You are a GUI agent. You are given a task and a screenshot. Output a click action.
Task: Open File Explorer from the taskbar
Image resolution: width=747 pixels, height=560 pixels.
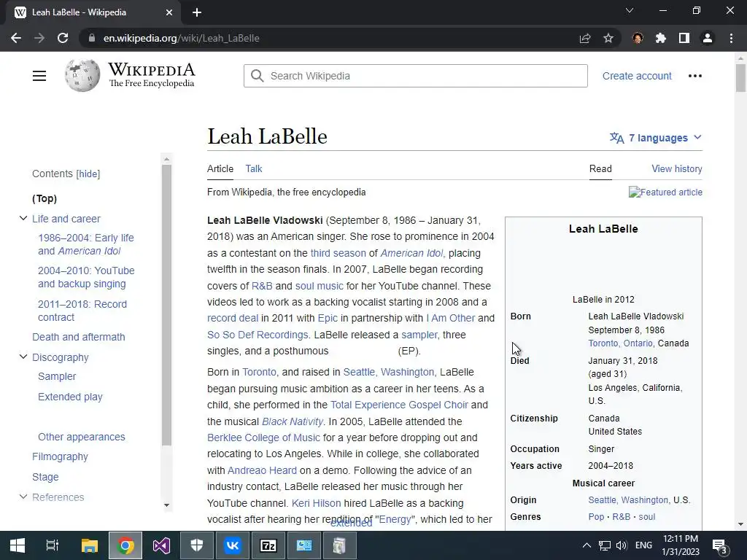click(89, 545)
